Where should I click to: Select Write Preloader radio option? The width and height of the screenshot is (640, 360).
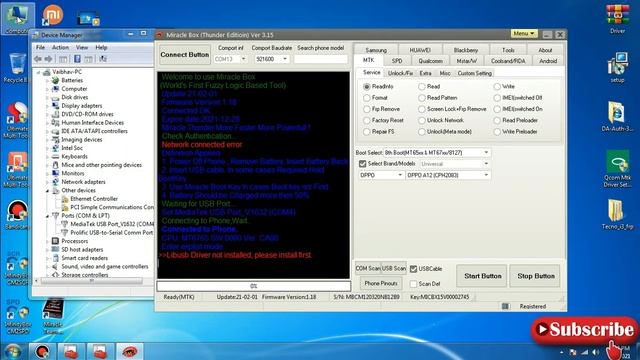click(x=497, y=132)
